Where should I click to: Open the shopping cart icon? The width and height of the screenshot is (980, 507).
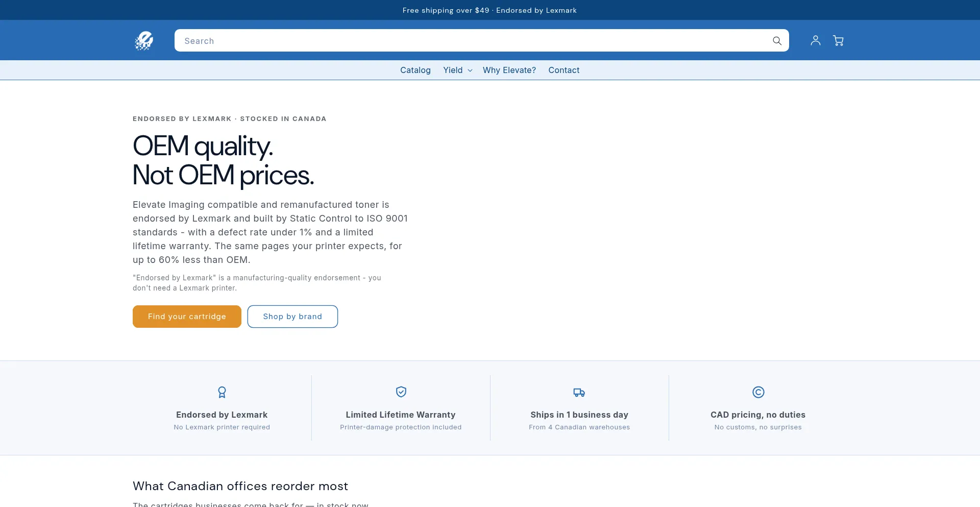click(x=838, y=40)
